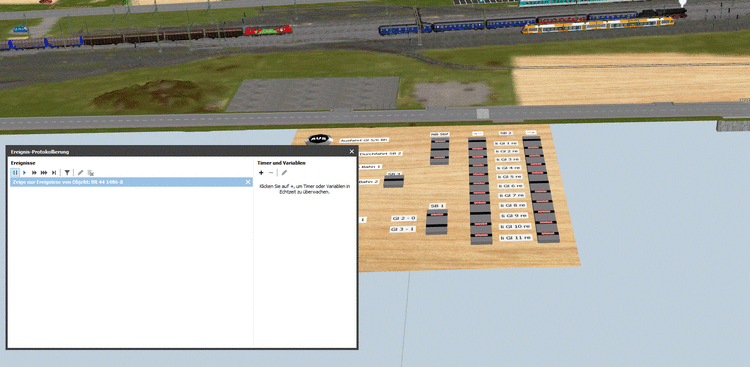Screen dimensions: 750x367
Task: Click the 'li Gl 10 re' label
Action: pos(515,226)
